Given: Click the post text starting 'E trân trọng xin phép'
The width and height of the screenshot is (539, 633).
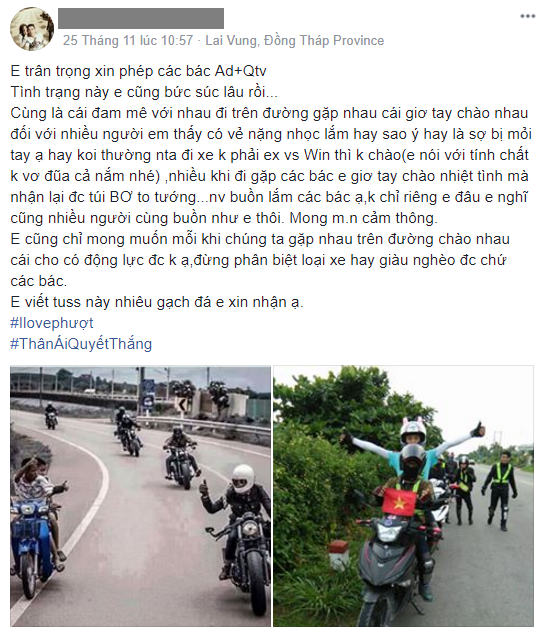Looking at the screenshot, I should (x=138, y=71).
